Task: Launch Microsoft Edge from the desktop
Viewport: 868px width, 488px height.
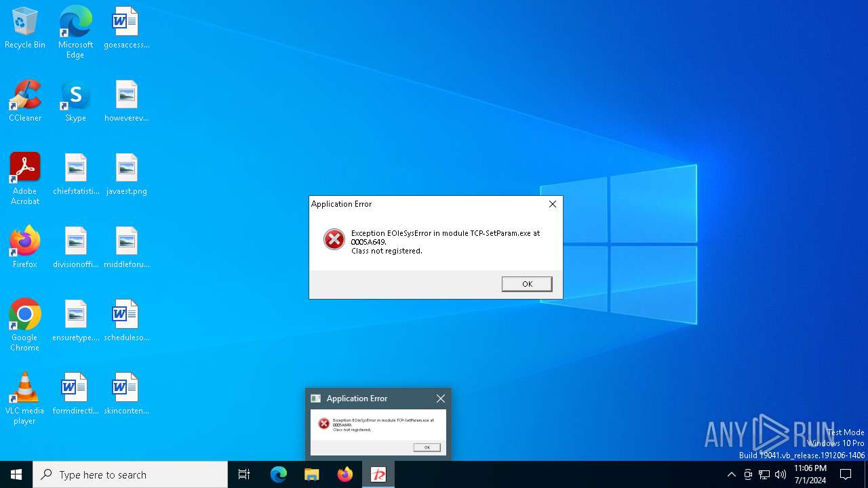Action: (75, 33)
